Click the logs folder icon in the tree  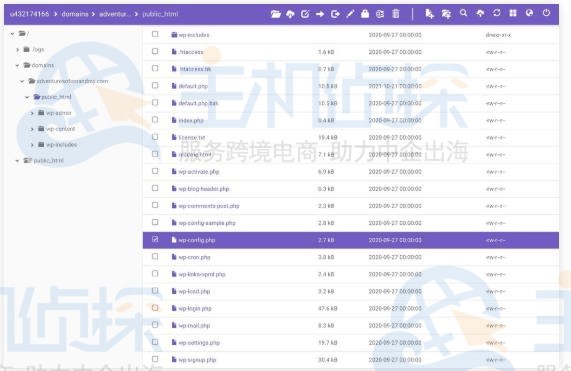(x=27, y=50)
